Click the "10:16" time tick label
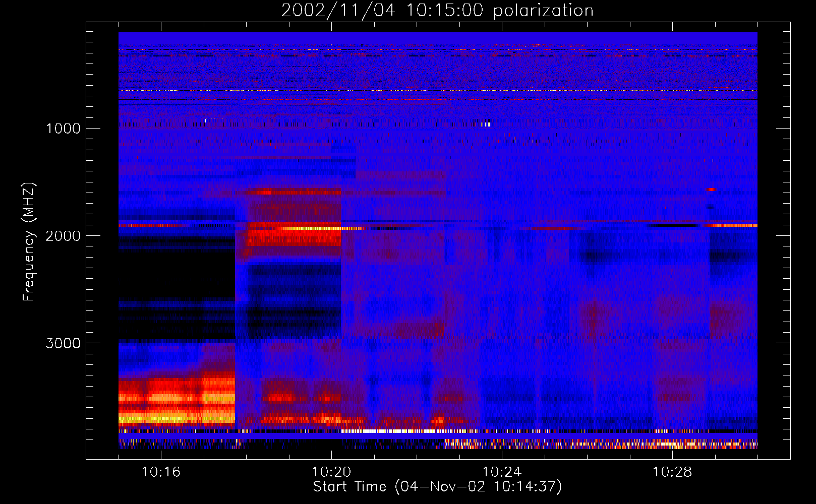The width and height of the screenshot is (816, 504). 161,472
